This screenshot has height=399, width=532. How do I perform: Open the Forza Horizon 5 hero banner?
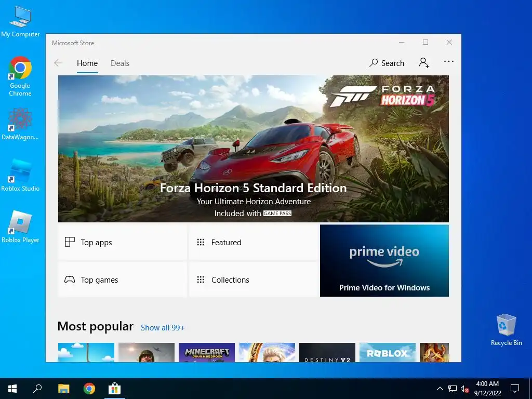click(x=254, y=149)
